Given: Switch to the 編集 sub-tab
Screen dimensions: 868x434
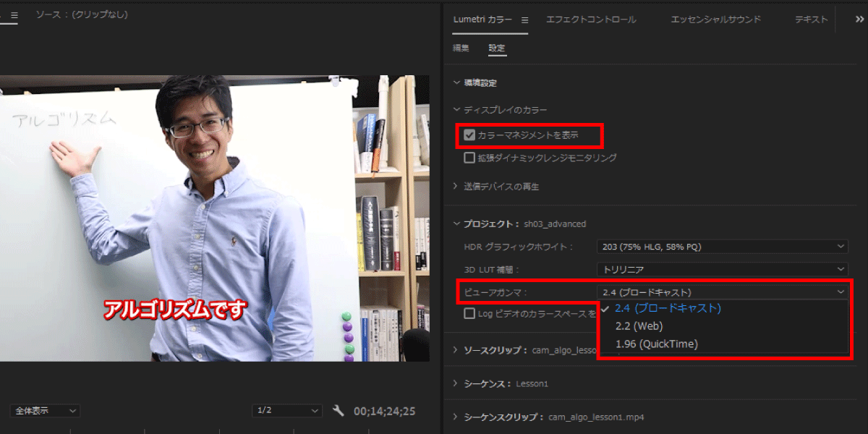Looking at the screenshot, I should pyautogui.click(x=461, y=48).
